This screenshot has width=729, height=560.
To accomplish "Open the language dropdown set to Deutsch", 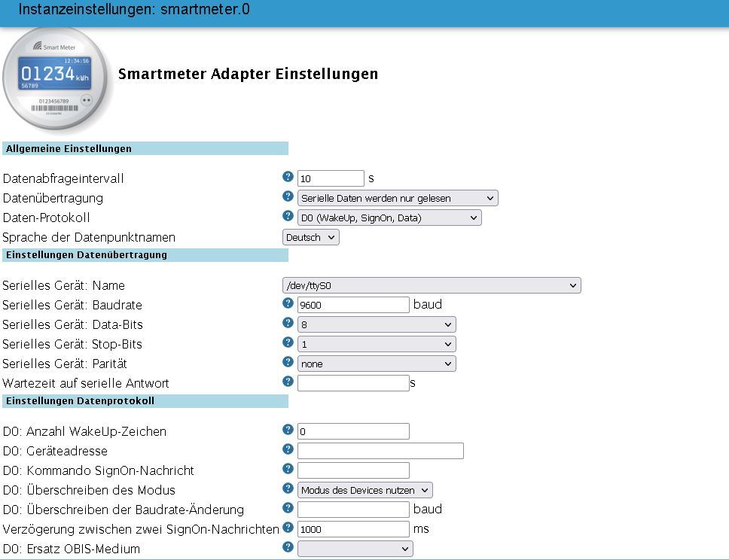I will click(310, 237).
